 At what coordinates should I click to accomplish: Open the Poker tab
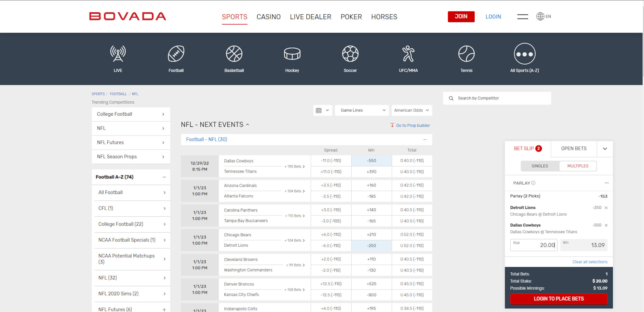pyautogui.click(x=351, y=17)
